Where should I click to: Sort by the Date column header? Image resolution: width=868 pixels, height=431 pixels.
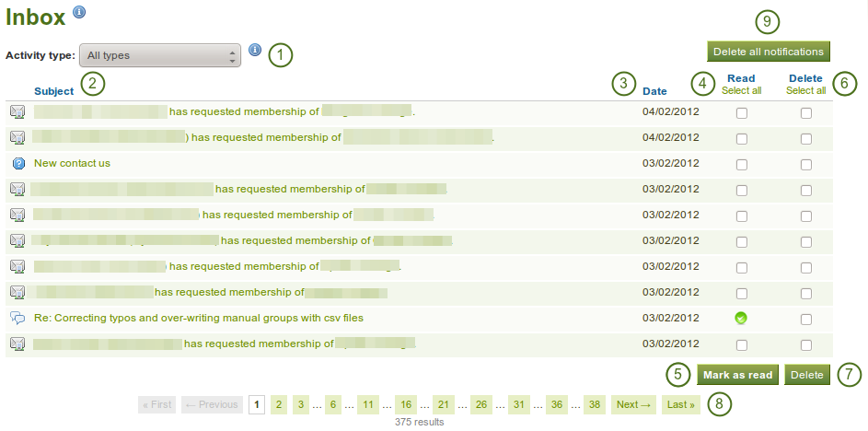point(654,91)
